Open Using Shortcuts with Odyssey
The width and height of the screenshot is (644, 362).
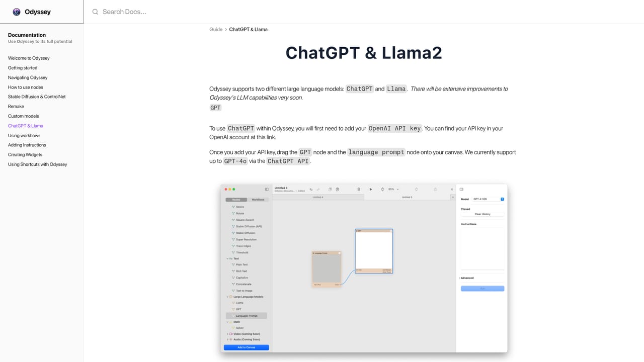click(38, 164)
